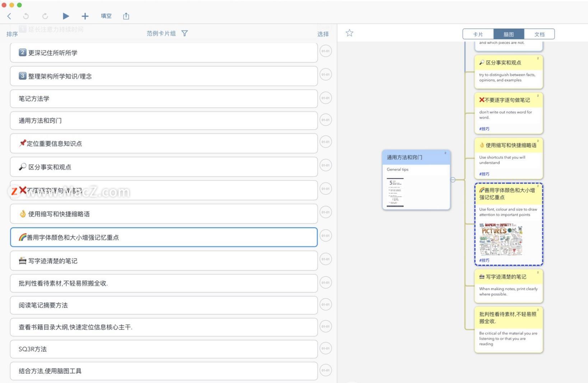
Task: Switch to the 卡片 tab
Action: (x=478, y=34)
